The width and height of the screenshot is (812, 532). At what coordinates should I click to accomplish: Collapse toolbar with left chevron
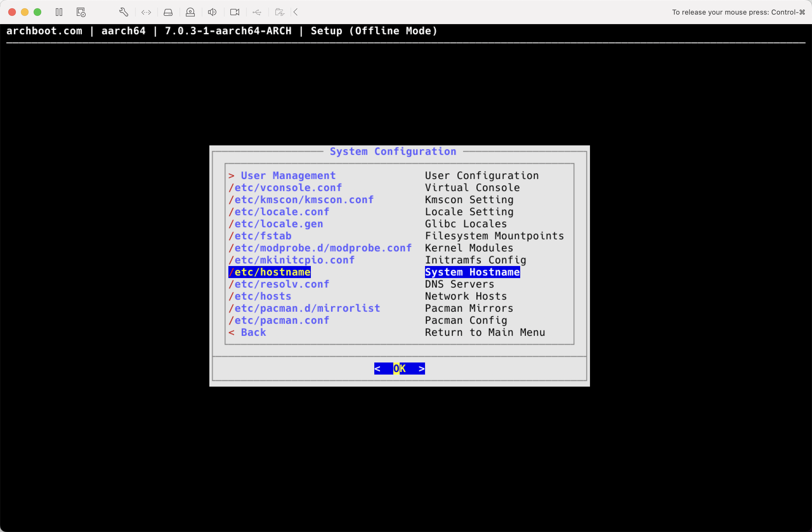296,12
